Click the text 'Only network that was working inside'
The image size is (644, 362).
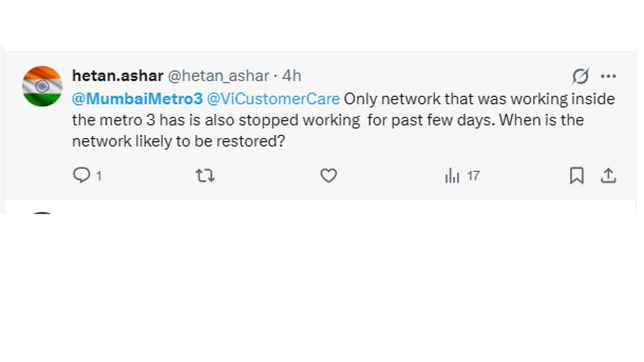point(479,99)
